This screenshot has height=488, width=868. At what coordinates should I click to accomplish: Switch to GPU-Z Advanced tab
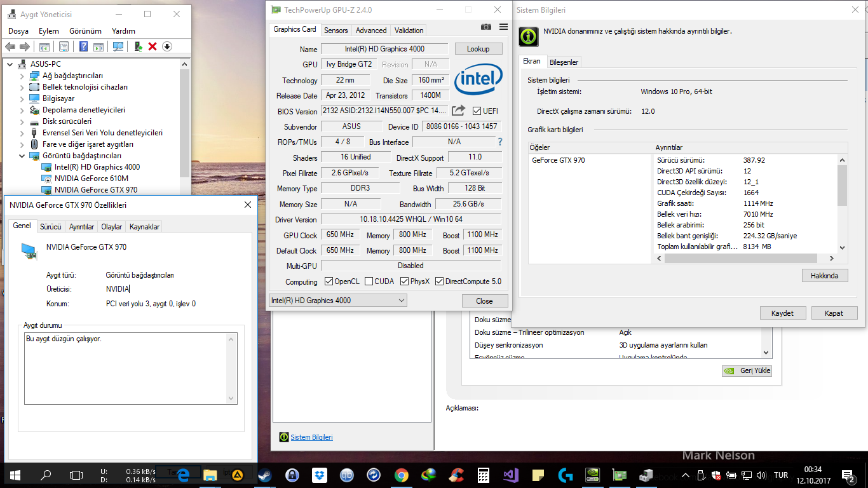coord(371,30)
